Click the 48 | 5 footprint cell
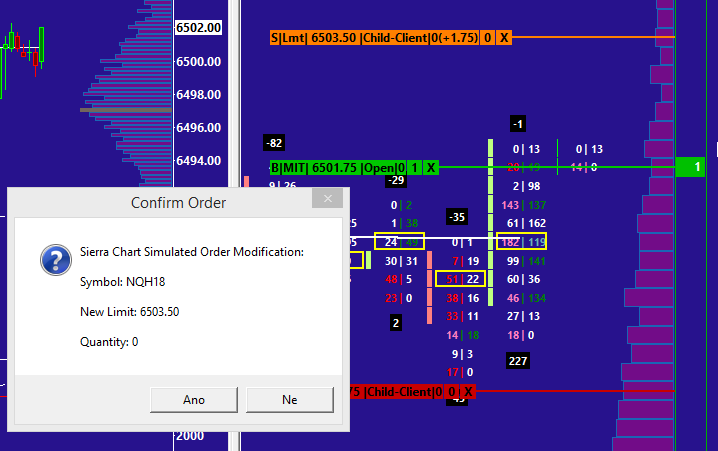Image resolution: width=718 pixels, height=451 pixels. (x=398, y=279)
